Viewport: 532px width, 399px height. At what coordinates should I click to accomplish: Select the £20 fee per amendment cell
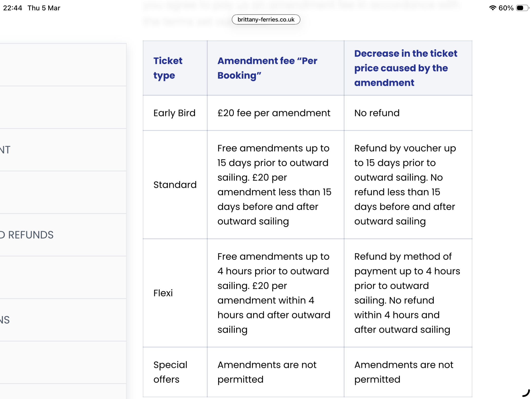tap(274, 113)
